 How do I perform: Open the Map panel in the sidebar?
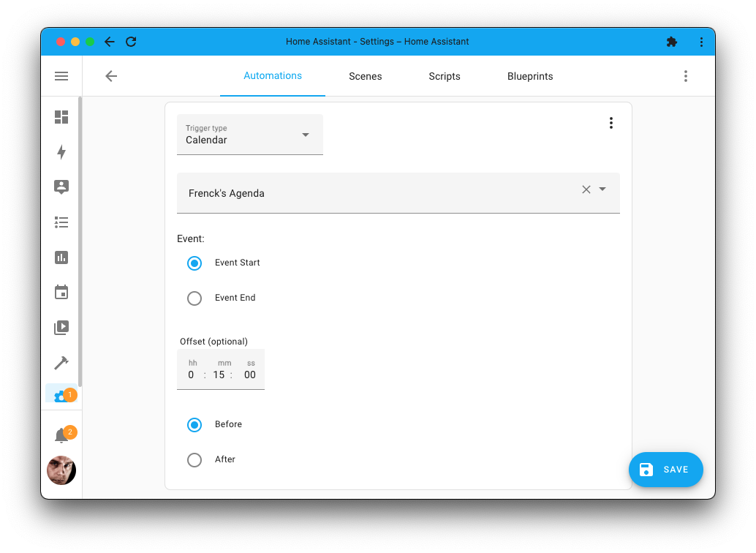(61, 187)
